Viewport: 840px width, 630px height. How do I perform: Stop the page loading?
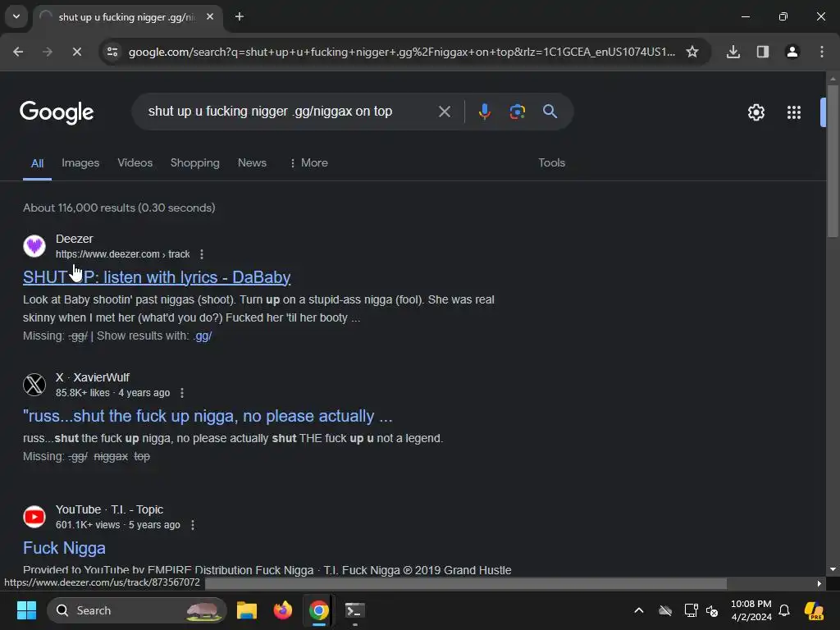[x=76, y=52]
